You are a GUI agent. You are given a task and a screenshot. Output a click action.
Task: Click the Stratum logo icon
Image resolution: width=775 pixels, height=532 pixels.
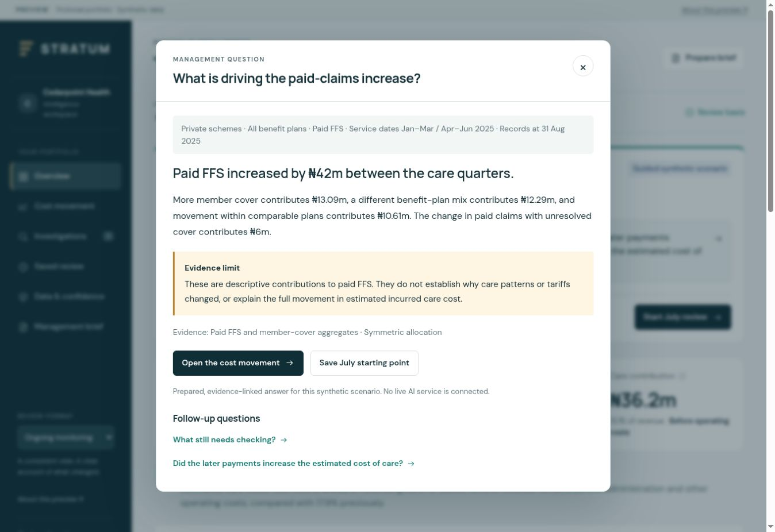25,49
